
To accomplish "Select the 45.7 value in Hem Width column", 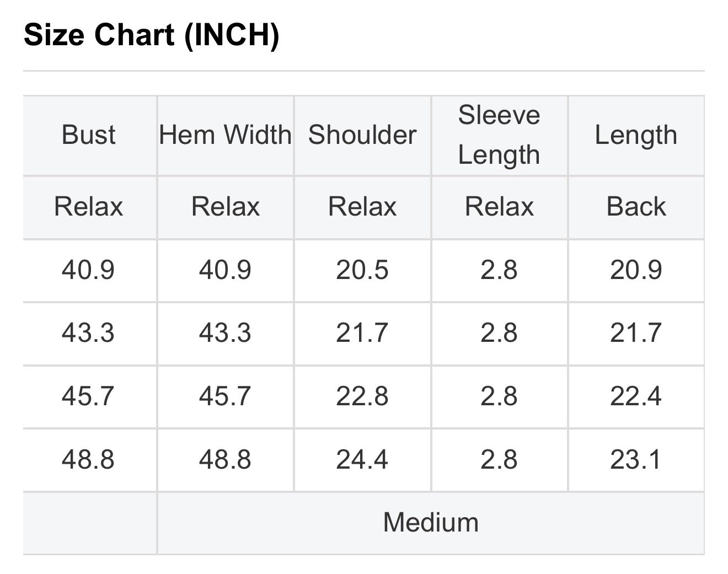I will (x=225, y=396).
